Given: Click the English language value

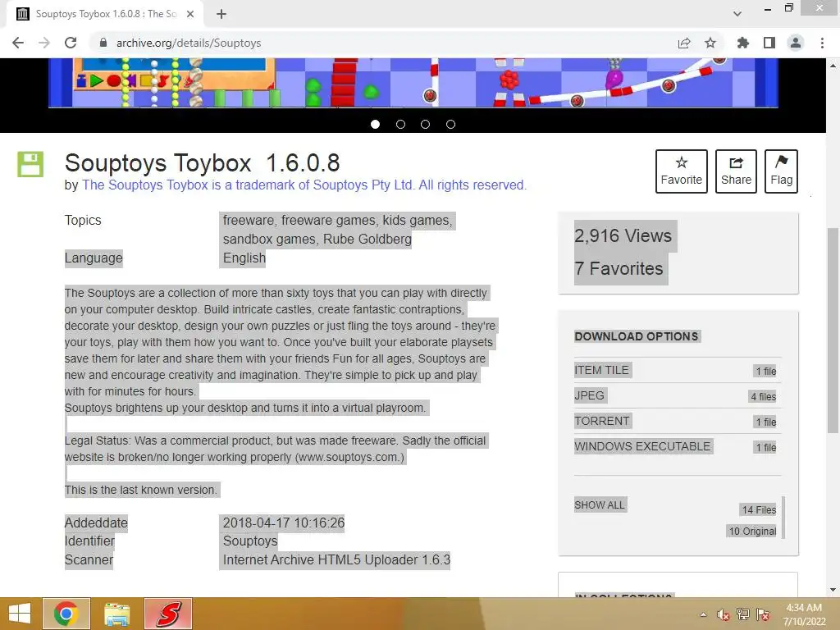Looking at the screenshot, I should click(x=244, y=258).
